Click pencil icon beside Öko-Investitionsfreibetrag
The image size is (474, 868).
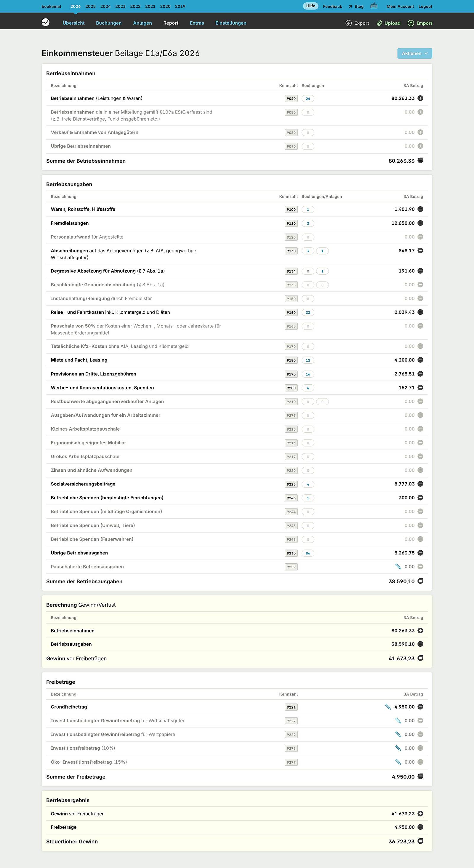(398, 762)
